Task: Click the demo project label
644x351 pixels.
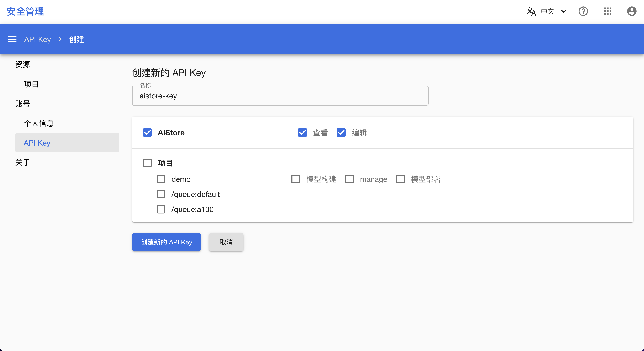Action: [181, 179]
